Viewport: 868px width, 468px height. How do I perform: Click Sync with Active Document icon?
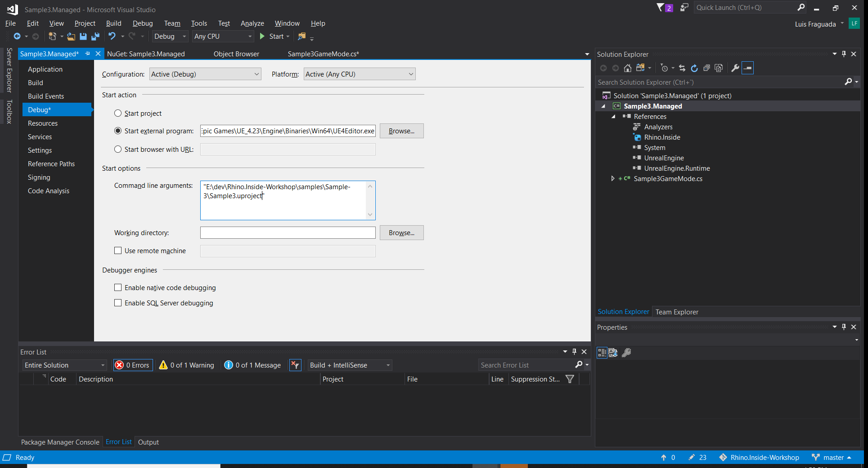coord(682,68)
